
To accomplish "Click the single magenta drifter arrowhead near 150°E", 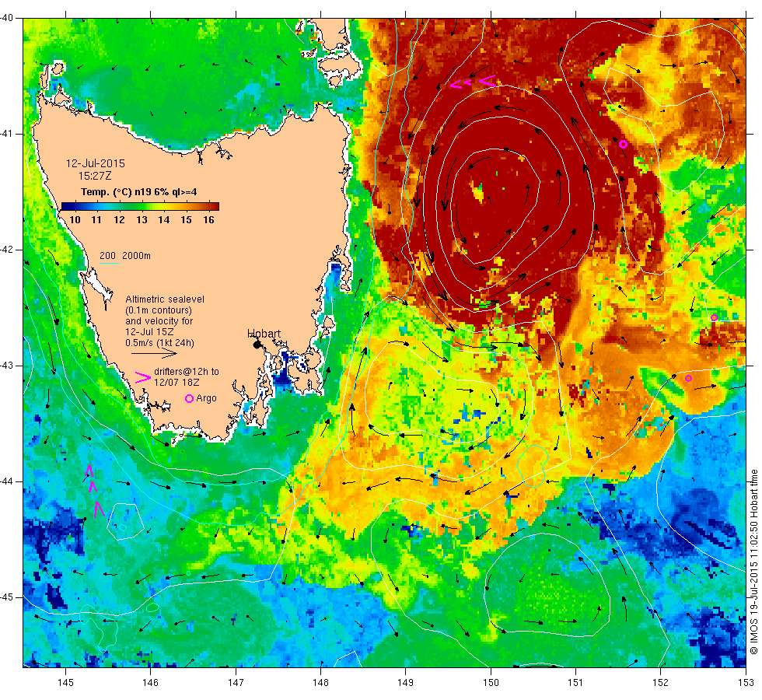I will [x=488, y=81].
